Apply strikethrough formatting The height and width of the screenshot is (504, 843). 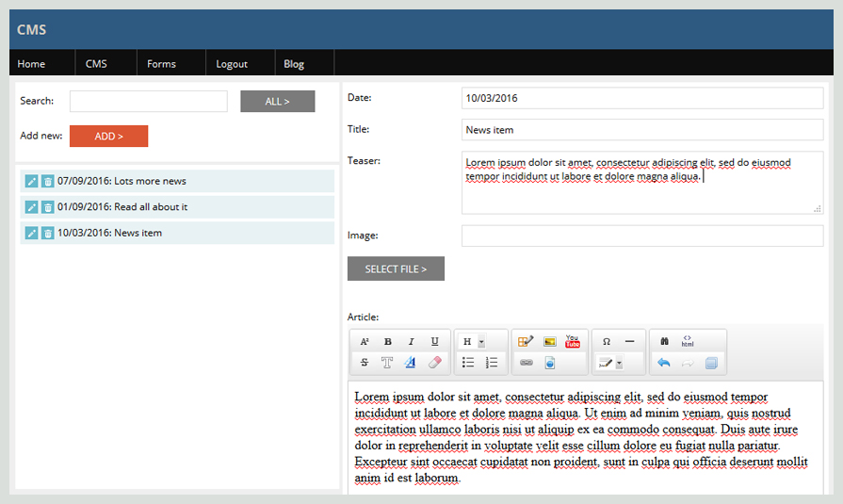point(365,363)
